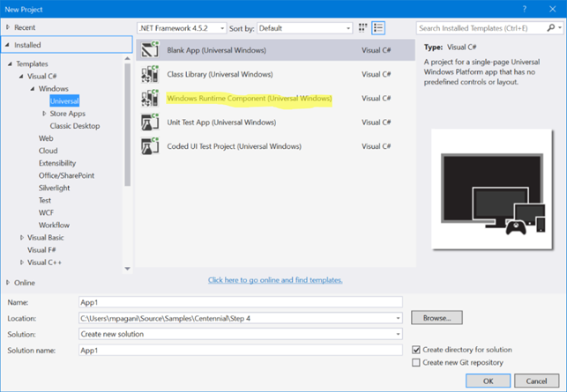Select the Visual F# node
Screen dimensions: 567x392
coord(41,249)
